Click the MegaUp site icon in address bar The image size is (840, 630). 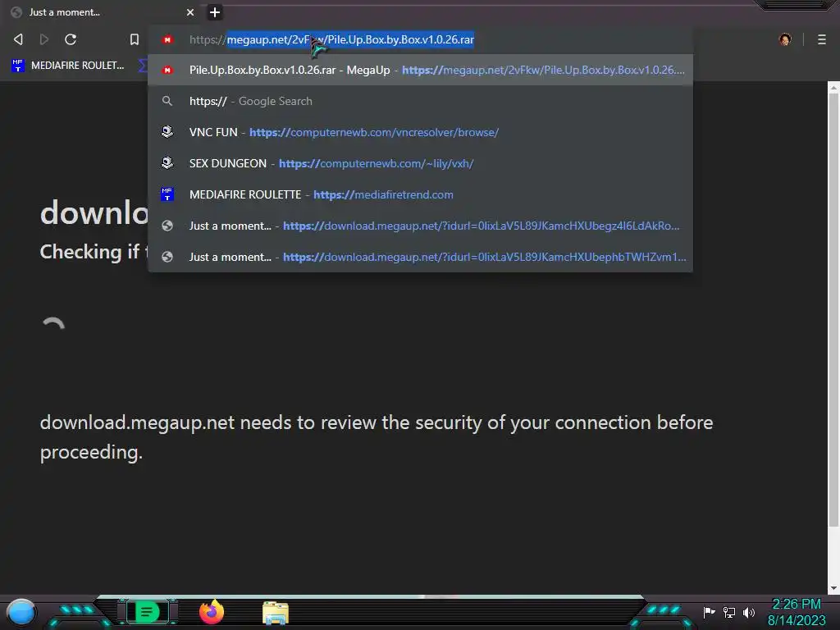(167, 39)
